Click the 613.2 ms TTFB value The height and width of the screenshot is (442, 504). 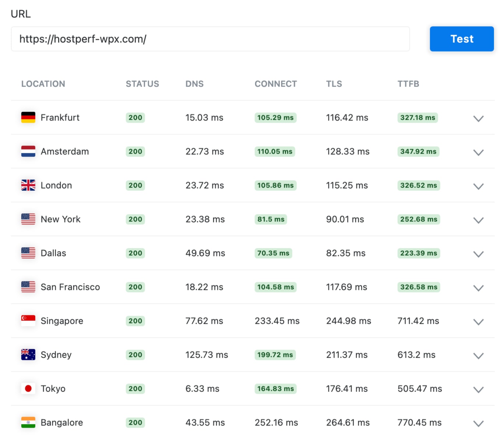pyautogui.click(x=416, y=355)
